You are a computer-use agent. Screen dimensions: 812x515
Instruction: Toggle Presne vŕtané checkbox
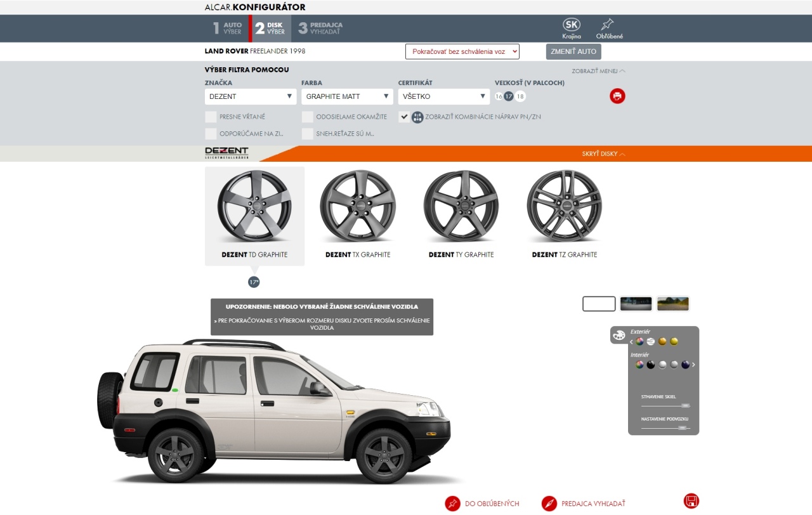pos(211,117)
